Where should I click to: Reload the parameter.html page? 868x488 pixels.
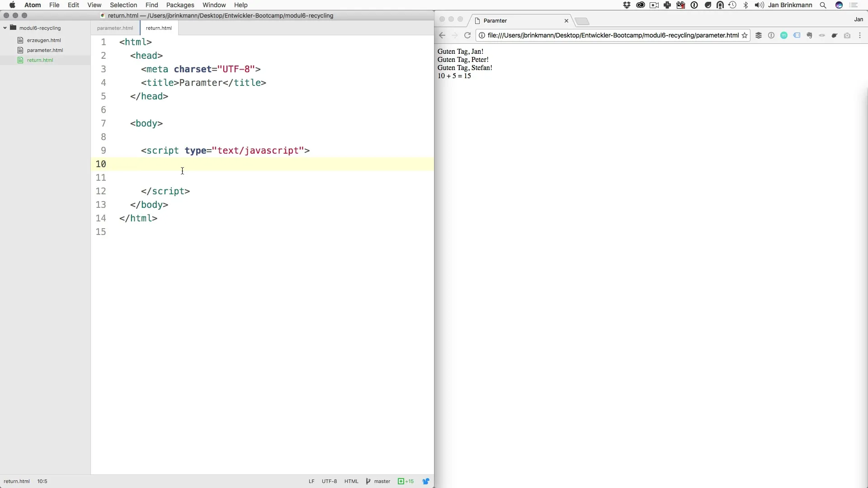pos(467,35)
